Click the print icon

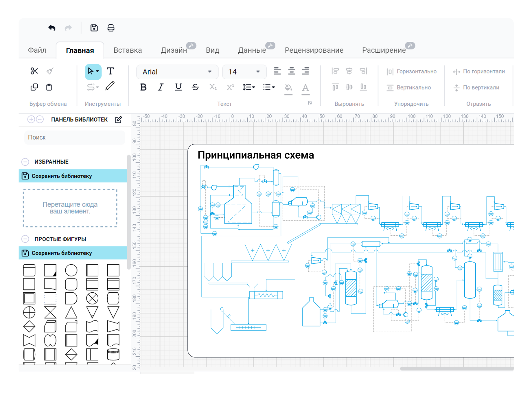coord(111,28)
